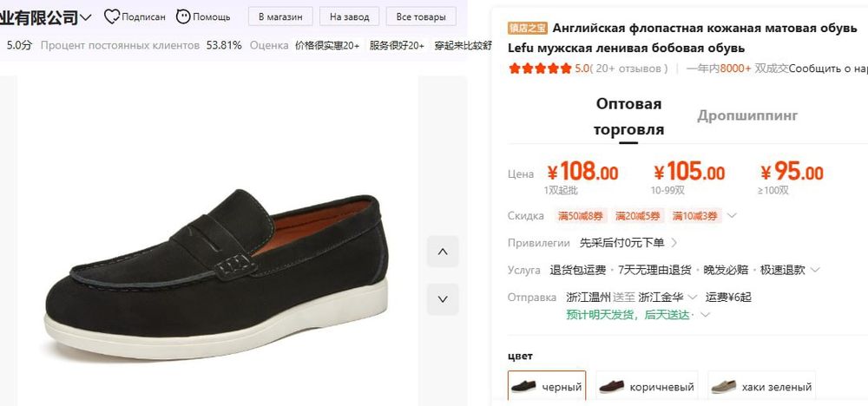The image size is (868, 406).
Task: Show previous product image with up arrow
Action: pos(443,252)
